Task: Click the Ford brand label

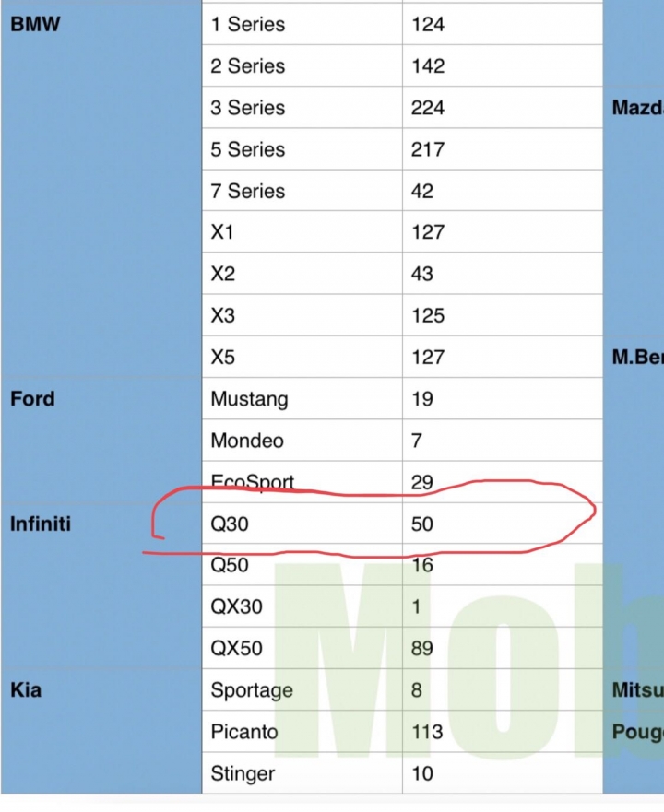Action: [32, 399]
